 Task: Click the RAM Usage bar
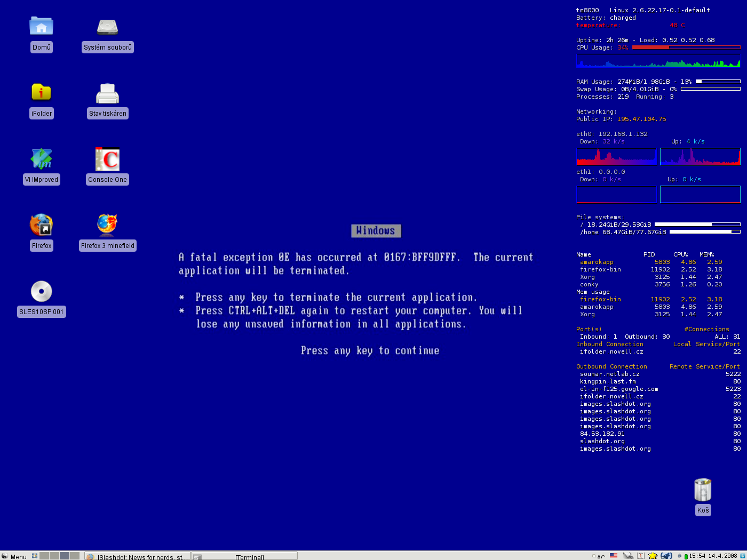tap(718, 82)
